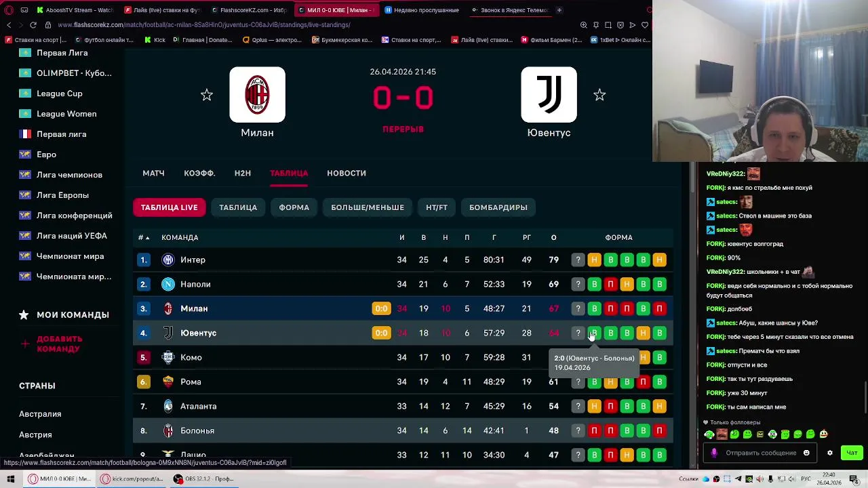This screenshot has height=488, width=868.
Task: Click the Milan club crest
Action: pos(257,95)
